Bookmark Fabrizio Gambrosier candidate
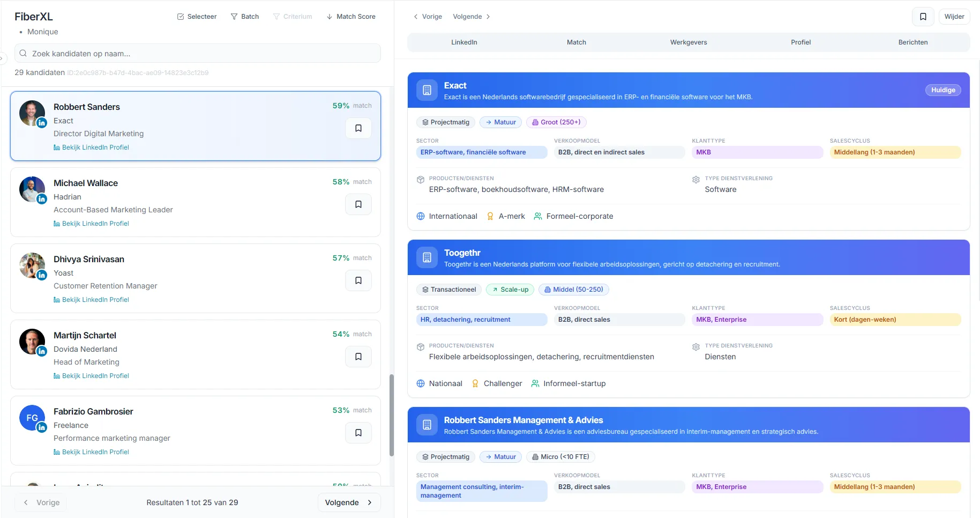The height and width of the screenshot is (518, 980). (358, 433)
